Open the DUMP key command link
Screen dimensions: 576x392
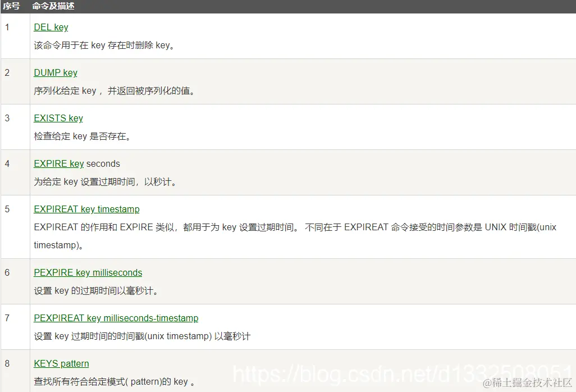point(56,73)
